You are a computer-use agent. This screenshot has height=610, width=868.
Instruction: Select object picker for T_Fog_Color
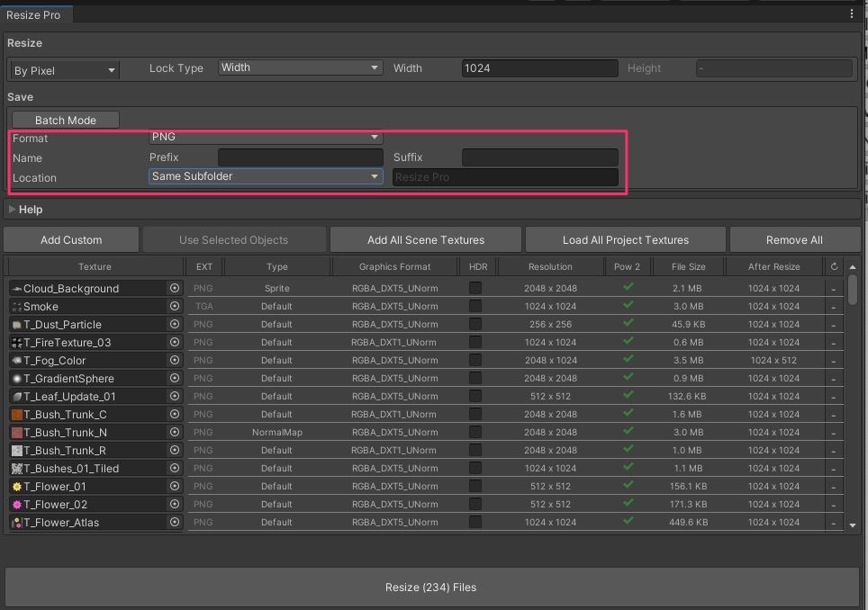(x=175, y=360)
